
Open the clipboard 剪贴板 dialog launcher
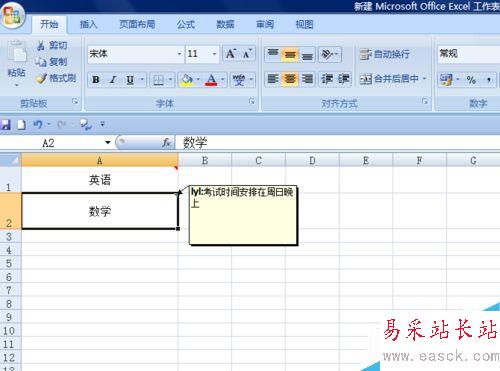[x=75, y=101]
